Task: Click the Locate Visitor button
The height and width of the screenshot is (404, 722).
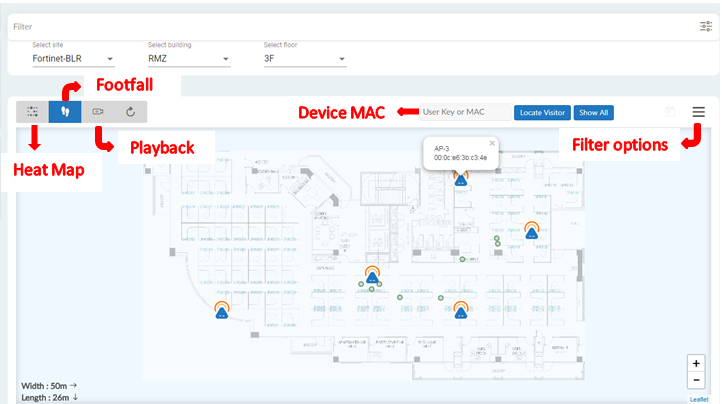Action: click(542, 112)
